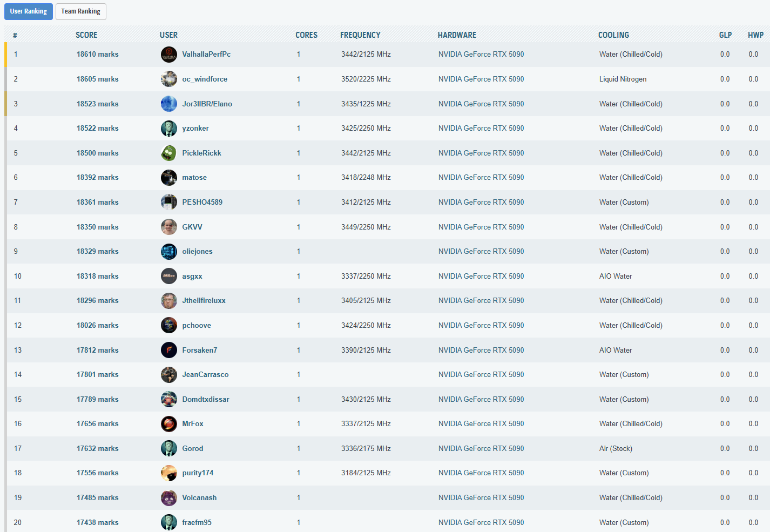Click Forsaken7's avatar icon
The width and height of the screenshot is (770, 532).
168,350
